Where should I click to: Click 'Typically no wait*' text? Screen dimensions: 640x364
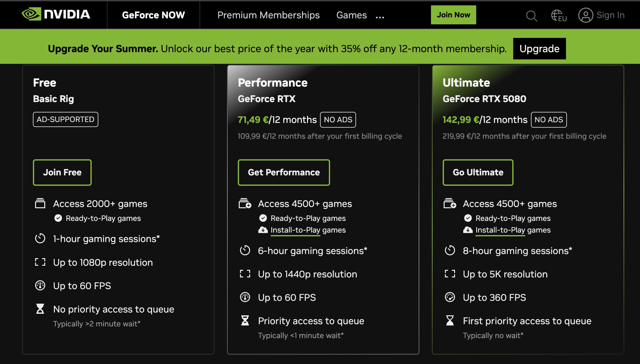point(493,335)
